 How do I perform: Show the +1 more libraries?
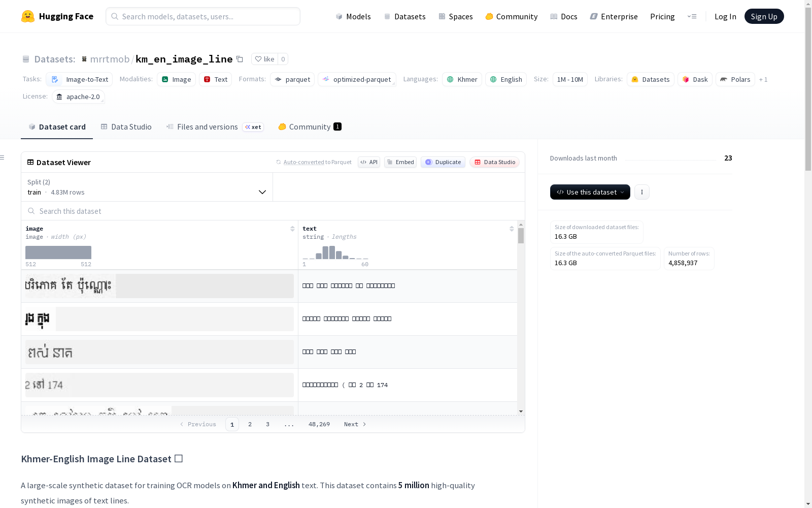[763, 79]
